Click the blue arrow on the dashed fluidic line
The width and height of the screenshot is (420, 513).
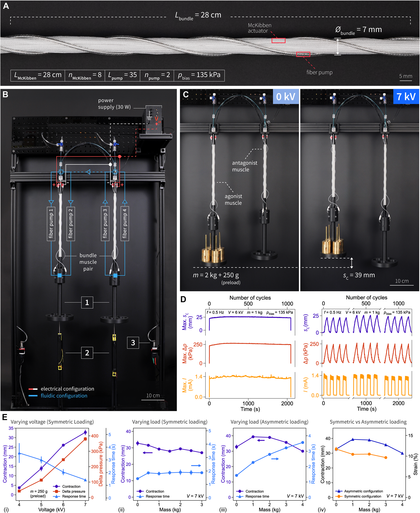click(x=88, y=172)
